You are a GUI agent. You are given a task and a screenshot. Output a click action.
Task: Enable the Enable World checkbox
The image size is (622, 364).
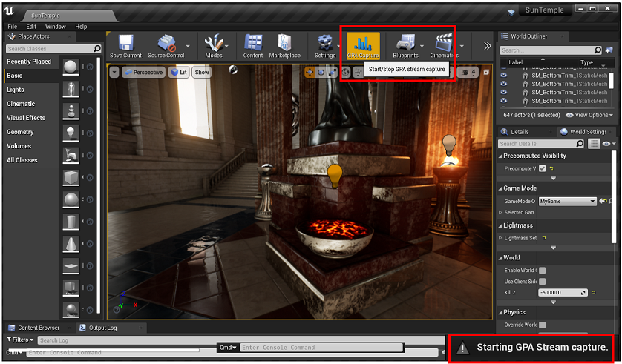pos(542,270)
